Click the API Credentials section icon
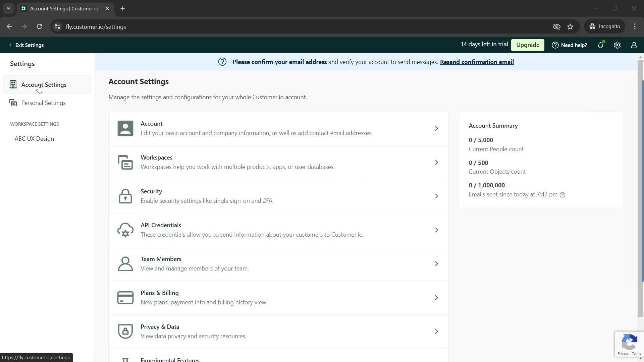This screenshot has width=644, height=362. point(126,230)
